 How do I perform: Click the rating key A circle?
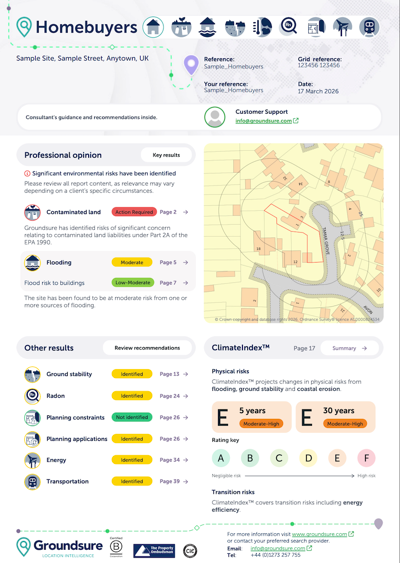221,458
